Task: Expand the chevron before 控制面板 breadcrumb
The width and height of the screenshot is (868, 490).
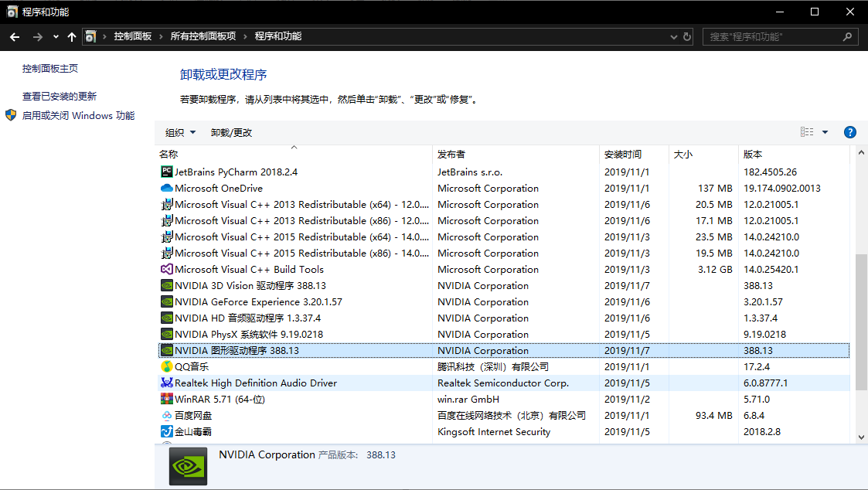Action: click(x=104, y=36)
